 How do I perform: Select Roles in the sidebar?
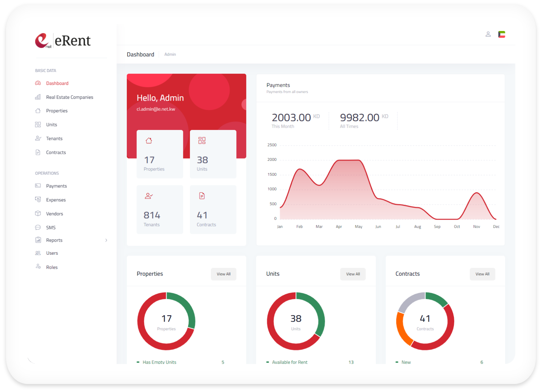pos(52,267)
